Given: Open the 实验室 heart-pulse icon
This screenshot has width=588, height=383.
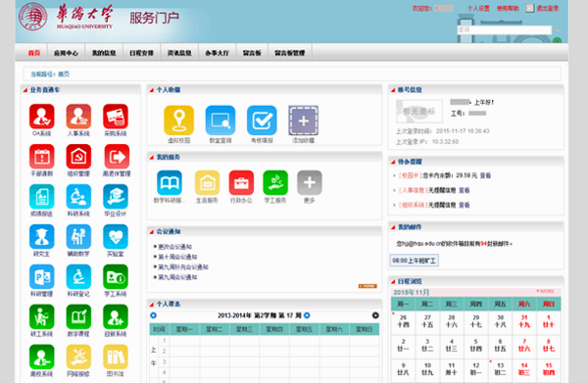Looking at the screenshot, I should [116, 237].
